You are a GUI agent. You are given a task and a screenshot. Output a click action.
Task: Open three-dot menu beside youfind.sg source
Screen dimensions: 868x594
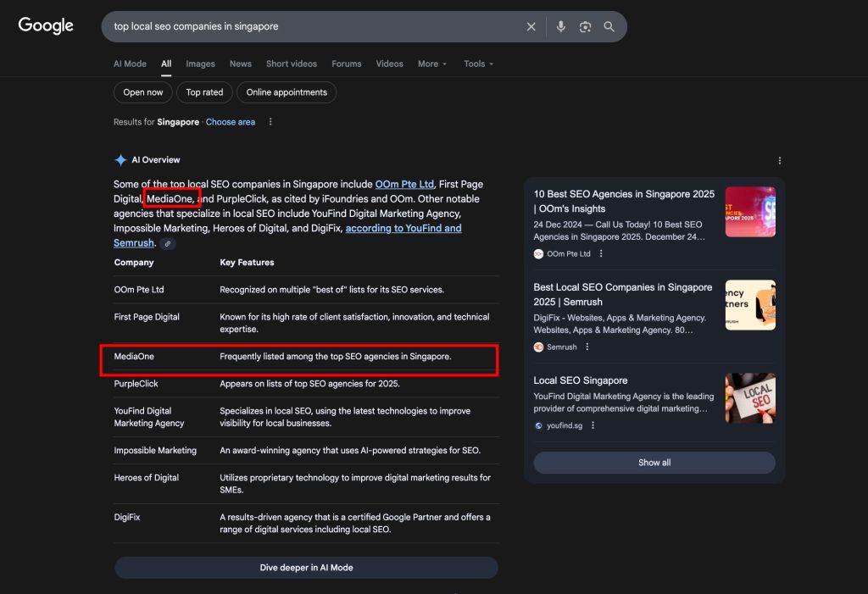593,425
